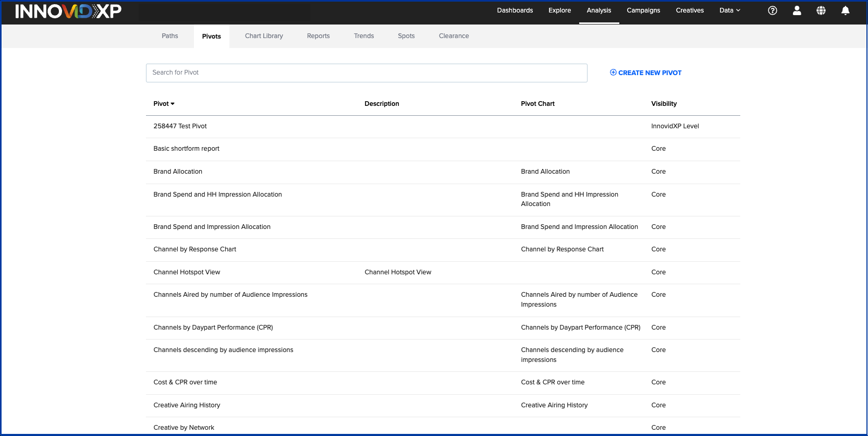Open Cost & CPR over time pivot name

tap(185, 382)
